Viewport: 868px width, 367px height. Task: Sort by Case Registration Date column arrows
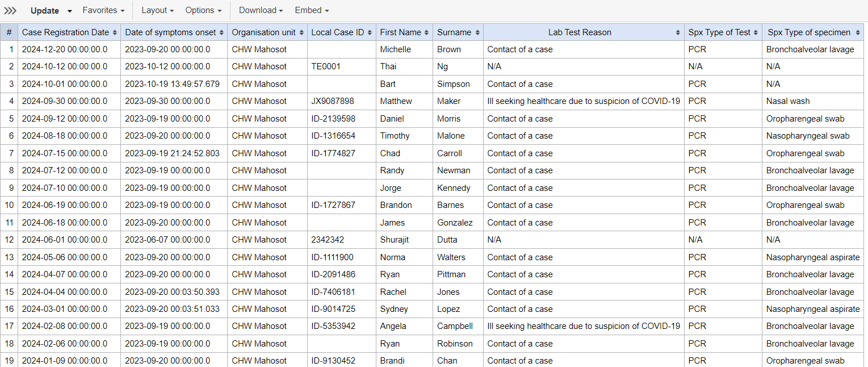[115, 32]
